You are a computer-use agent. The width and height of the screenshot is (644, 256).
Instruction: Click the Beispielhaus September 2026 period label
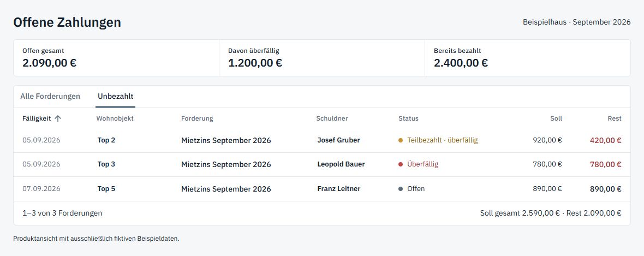(577, 22)
